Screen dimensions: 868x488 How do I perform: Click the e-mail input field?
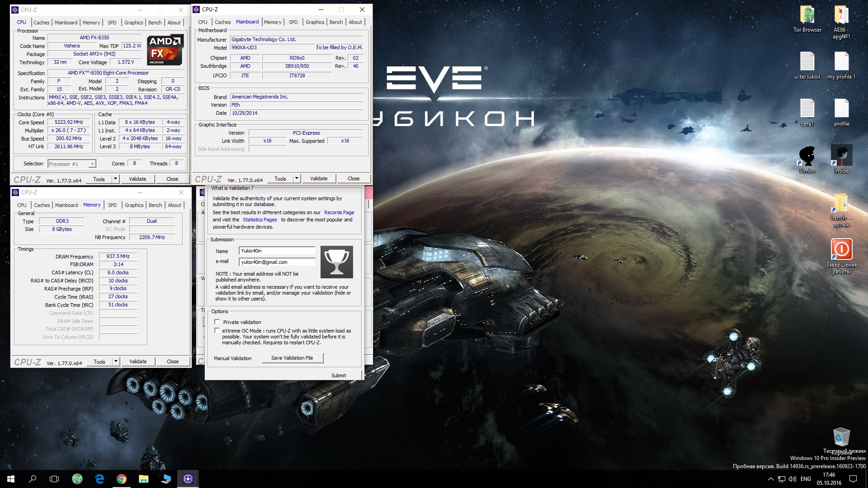(277, 262)
